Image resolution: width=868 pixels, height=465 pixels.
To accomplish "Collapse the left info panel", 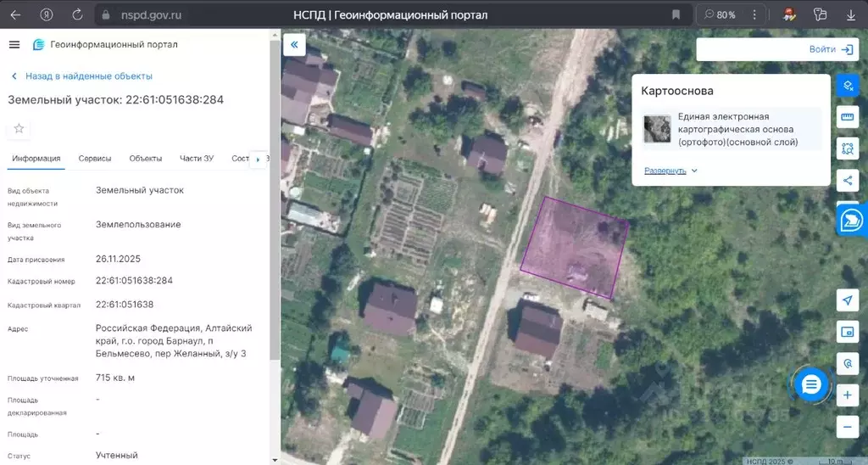I will pos(294,45).
